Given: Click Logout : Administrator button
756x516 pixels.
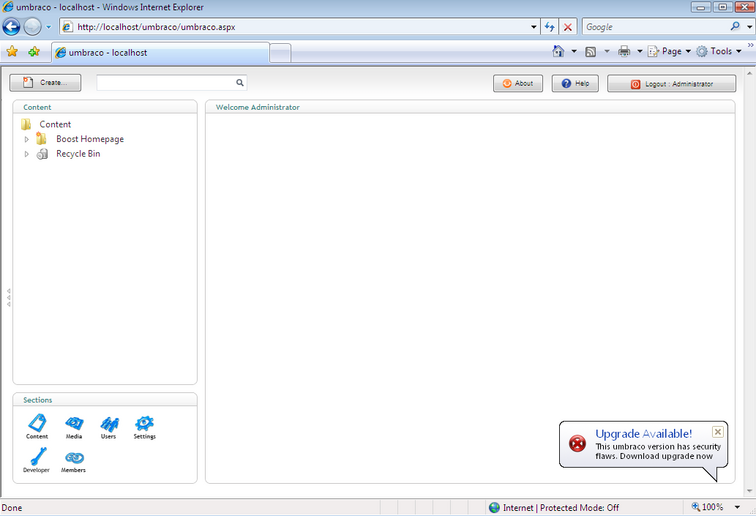Looking at the screenshot, I should tap(672, 83).
